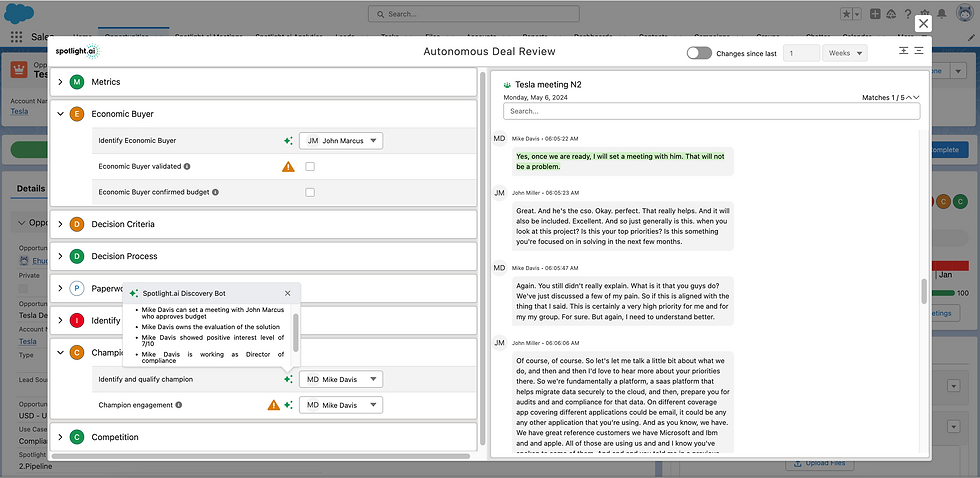This screenshot has height=478, width=980.
Task: Click the pencil icon to edit navigation
Action: click(x=971, y=37)
